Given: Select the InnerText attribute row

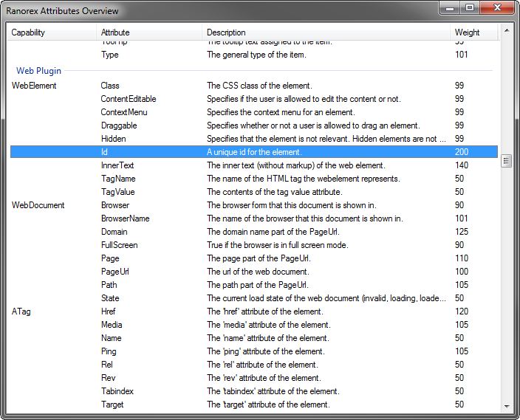Looking at the screenshot, I should pyautogui.click(x=254, y=165).
